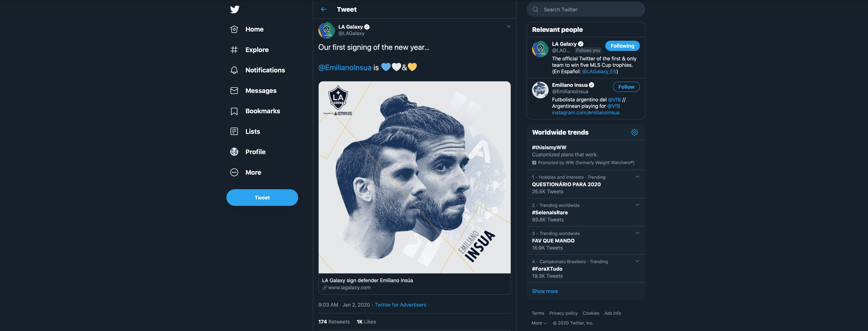The image size is (868, 331).
Task: Follow Emiliano Insua
Action: 626,87
